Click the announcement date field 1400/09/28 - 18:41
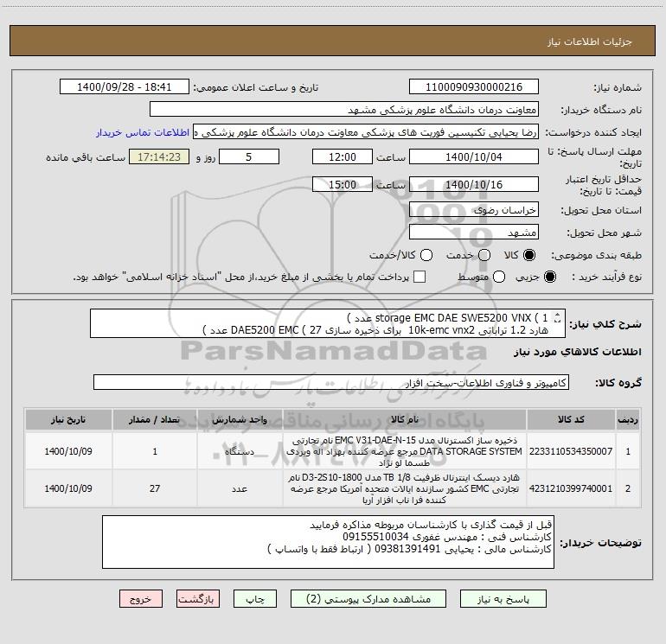Screen dimensions: 666x644 pyautogui.click(x=124, y=86)
